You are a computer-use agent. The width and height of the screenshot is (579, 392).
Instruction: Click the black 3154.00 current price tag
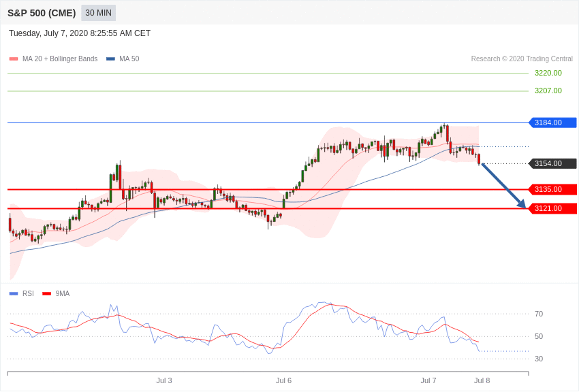[552, 163]
